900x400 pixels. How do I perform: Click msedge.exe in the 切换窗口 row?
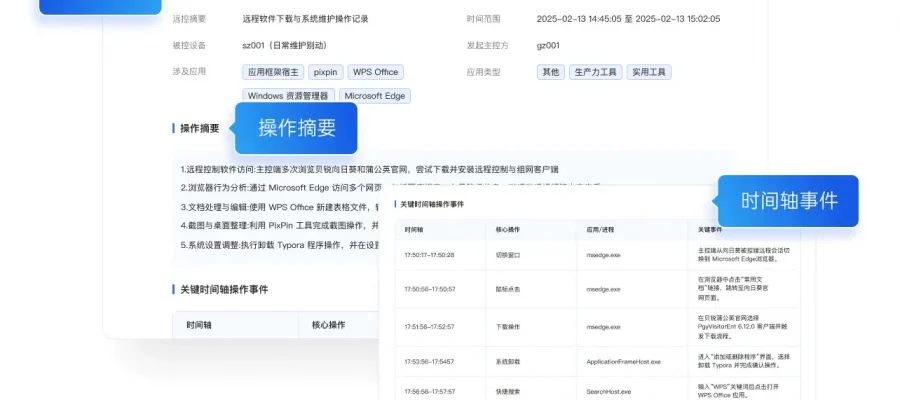(x=603, y=254)
